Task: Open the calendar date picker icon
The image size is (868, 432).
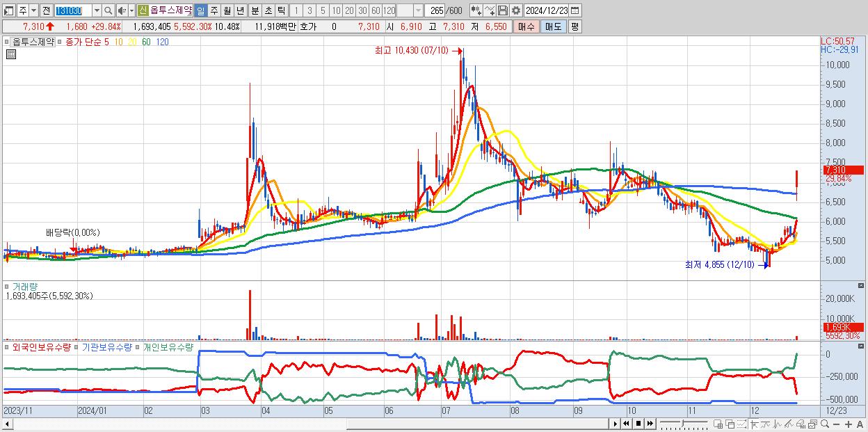Action: [574, 10]
